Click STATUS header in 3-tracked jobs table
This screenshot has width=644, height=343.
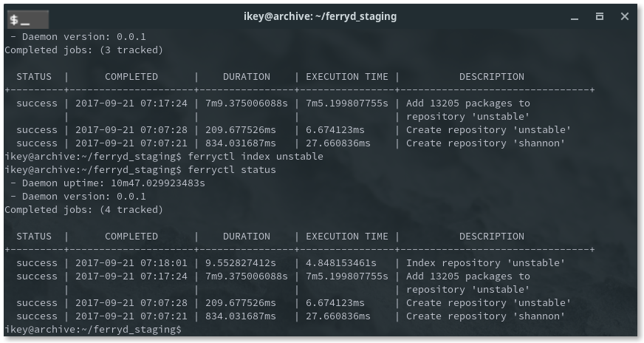tap(34, 77)
